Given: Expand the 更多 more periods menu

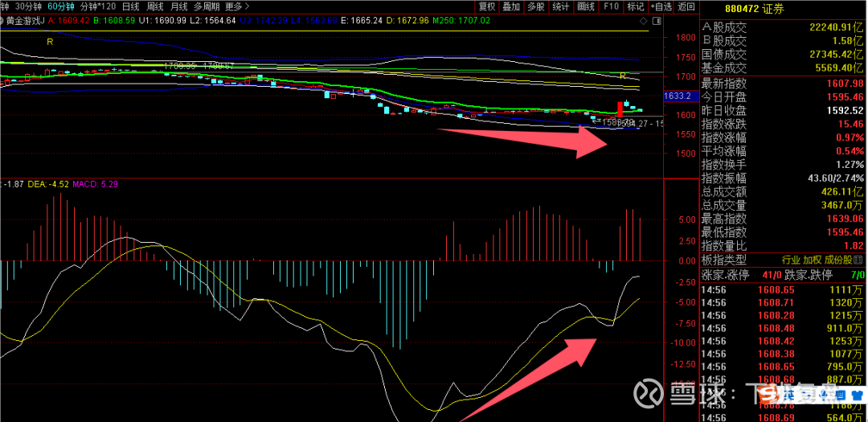Looking at the screenshot, I should pyautogui.click(x=237, y=6).
